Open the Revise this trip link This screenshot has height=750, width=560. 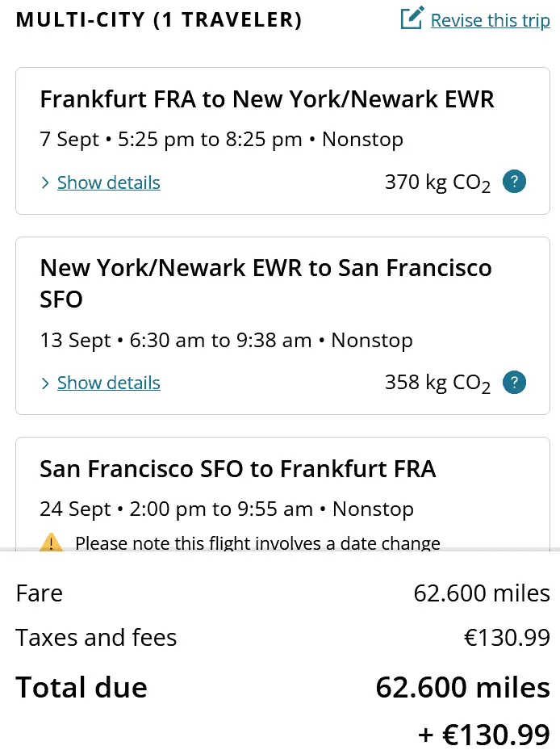(490, 20)
